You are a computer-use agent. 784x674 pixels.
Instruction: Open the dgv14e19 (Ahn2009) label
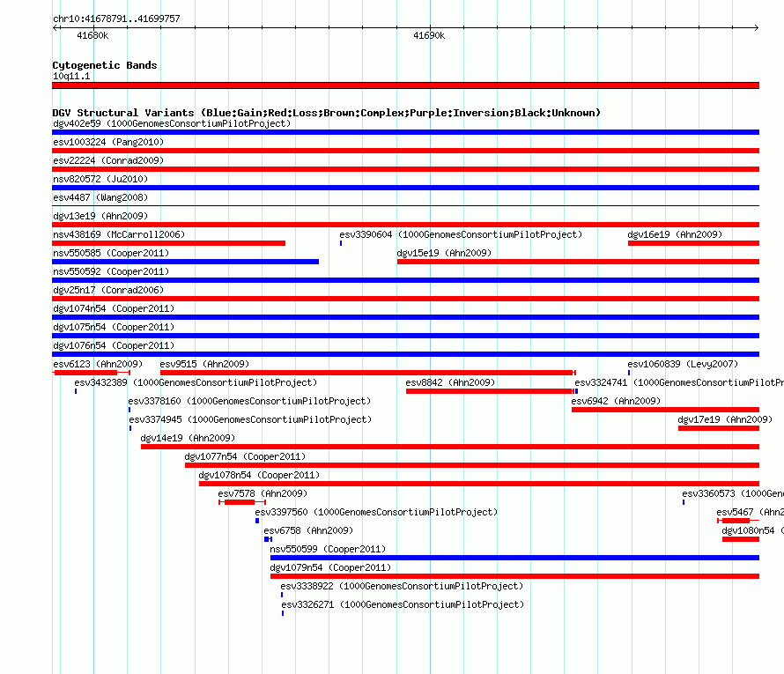coord(188,438)
